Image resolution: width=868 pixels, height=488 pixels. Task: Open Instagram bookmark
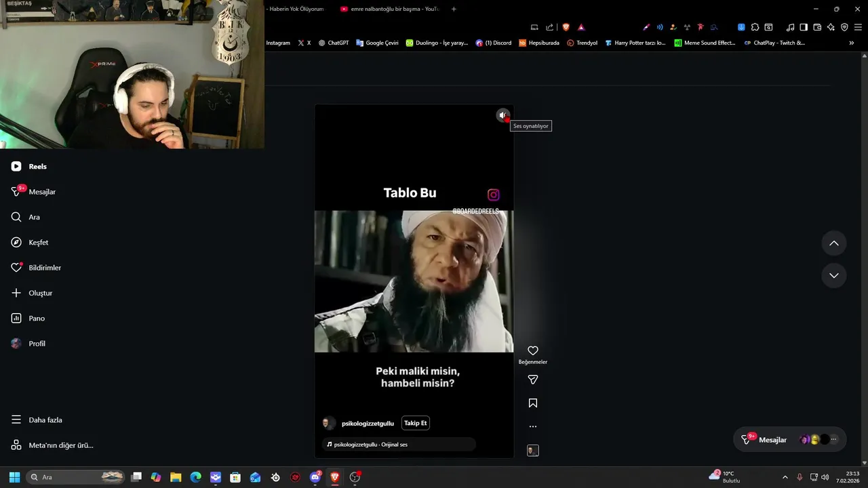[x=278, y=43]
